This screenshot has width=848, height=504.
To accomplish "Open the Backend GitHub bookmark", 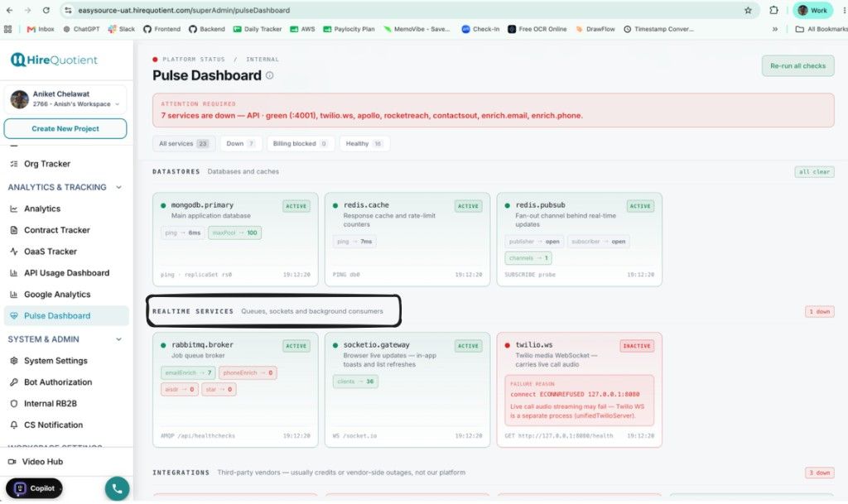I will [x=206, y=29].
